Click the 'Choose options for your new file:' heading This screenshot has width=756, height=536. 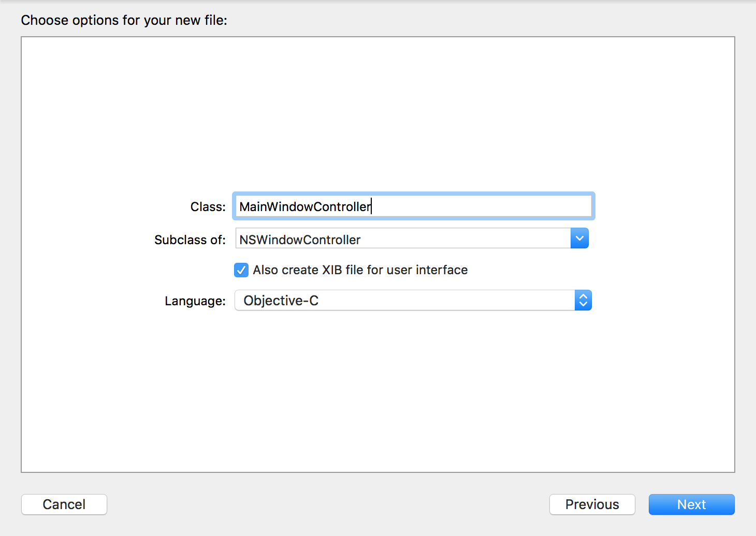tap(124, 20)
